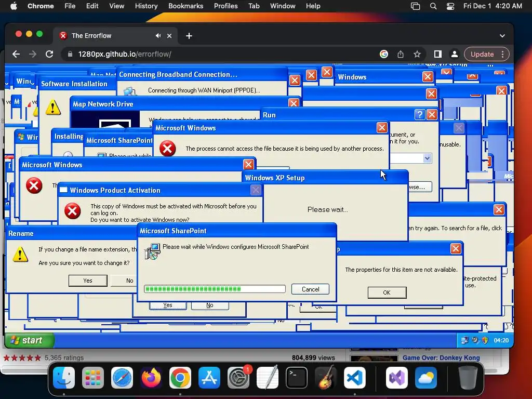The height and width of the screenshot is (399, 532).
Task: Click the XP start button
Action: tap(29, 340)
